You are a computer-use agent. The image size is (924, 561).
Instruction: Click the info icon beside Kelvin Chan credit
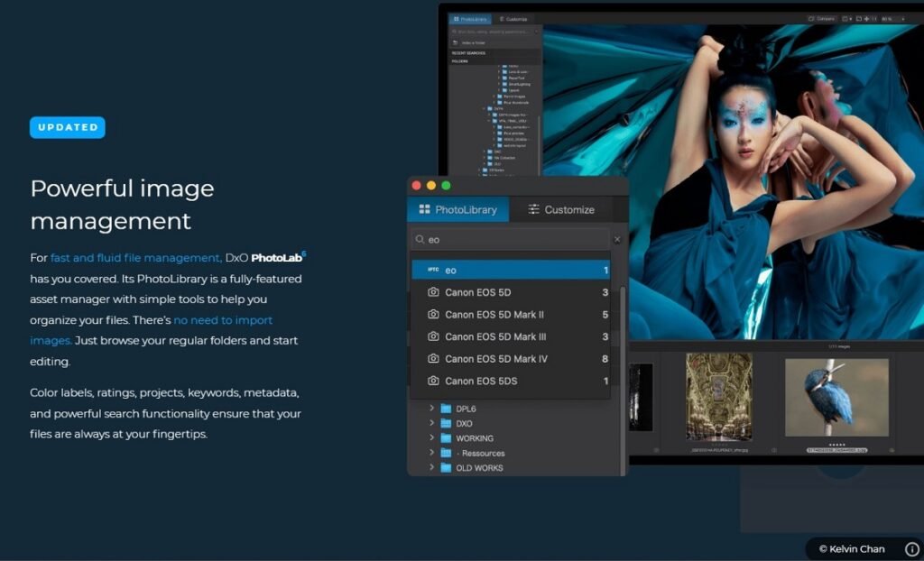pos(911,548)
